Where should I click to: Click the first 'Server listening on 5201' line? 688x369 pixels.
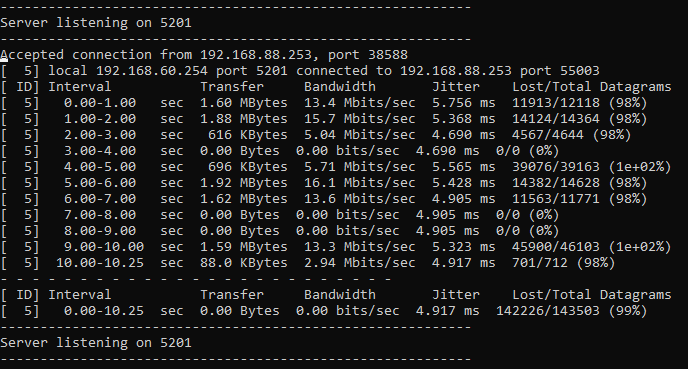(96, 23)
